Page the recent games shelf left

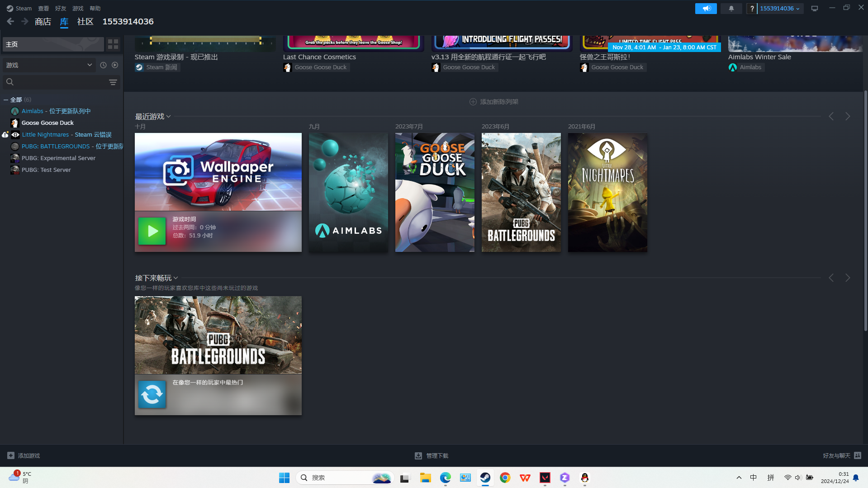pyautogui.click(x=831, y=117)
